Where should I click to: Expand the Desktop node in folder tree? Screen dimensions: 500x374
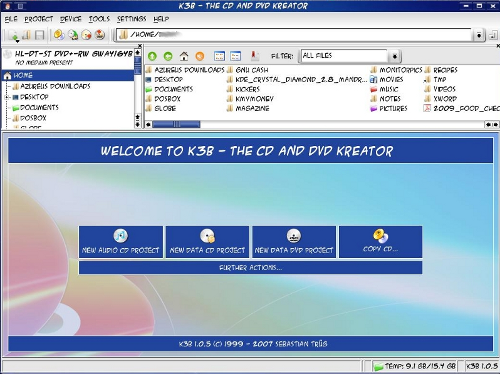coord(6,97)
